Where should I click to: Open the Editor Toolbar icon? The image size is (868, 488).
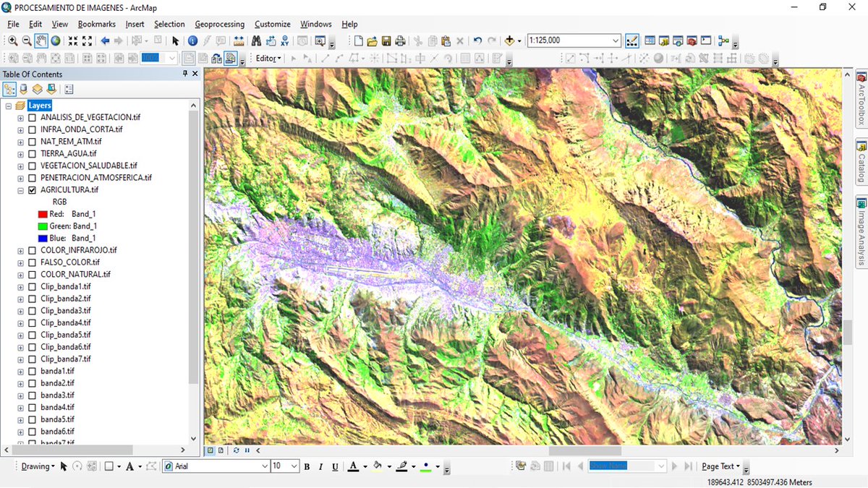coord(631,40)
